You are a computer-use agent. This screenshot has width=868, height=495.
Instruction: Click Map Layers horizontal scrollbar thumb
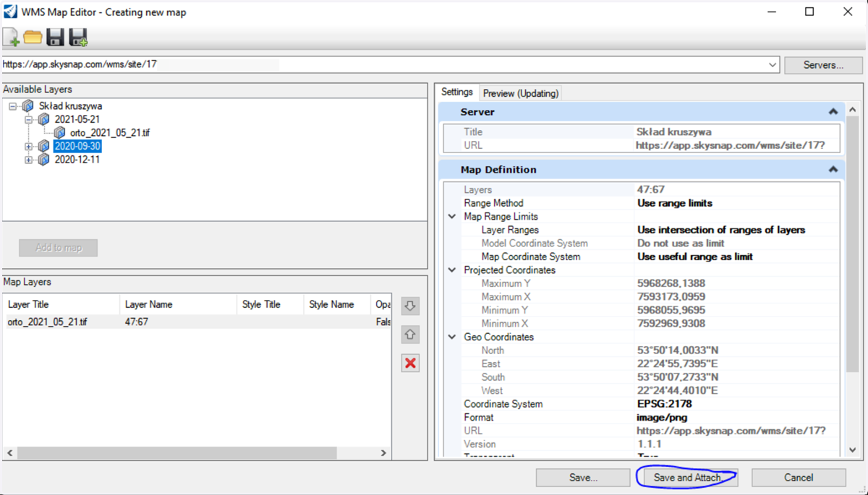tap(177, 453)
